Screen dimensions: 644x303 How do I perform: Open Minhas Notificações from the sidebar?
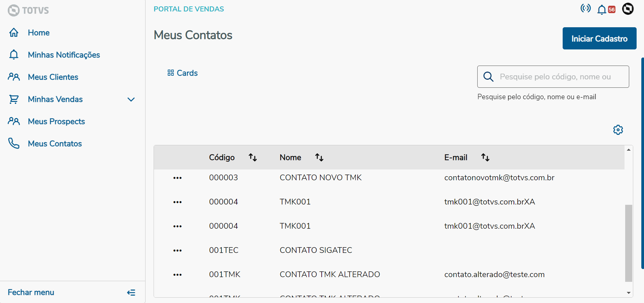point(64,55)
